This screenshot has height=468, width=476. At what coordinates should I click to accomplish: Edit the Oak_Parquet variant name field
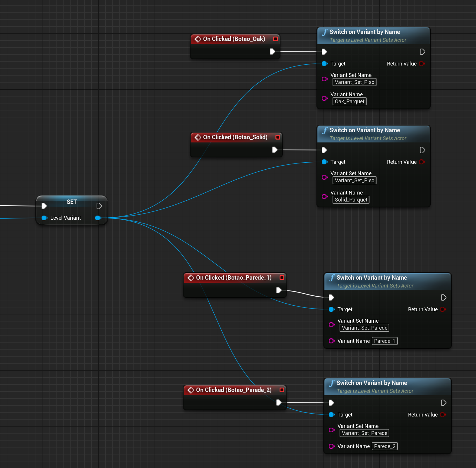[350, 101]
